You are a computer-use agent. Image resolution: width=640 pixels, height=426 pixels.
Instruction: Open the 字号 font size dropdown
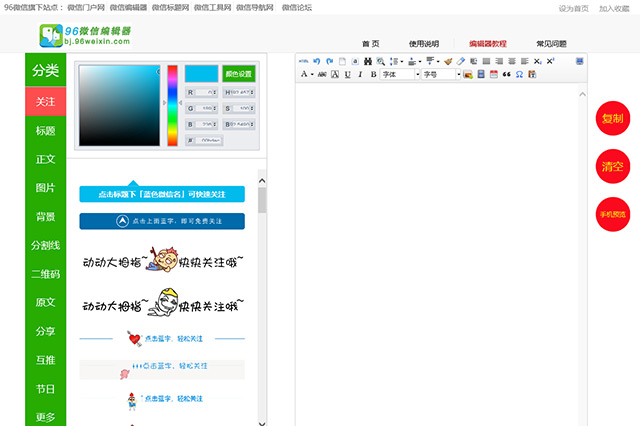point(441,74)
